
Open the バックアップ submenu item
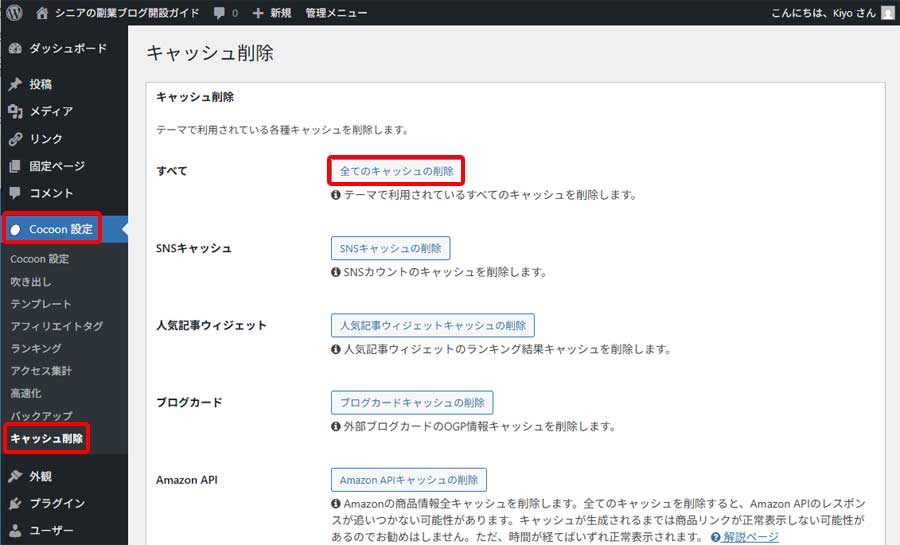point(41,416)
